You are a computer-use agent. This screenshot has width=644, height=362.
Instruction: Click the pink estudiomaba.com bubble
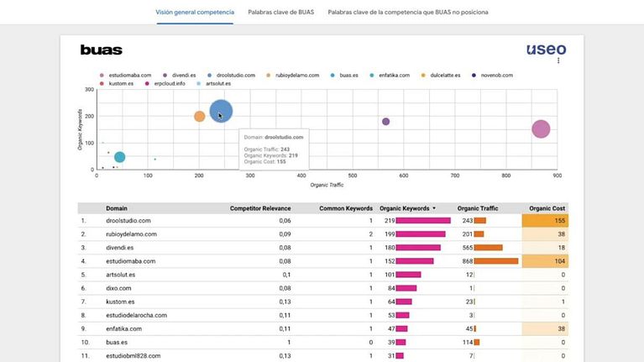(x=541, y=129)
